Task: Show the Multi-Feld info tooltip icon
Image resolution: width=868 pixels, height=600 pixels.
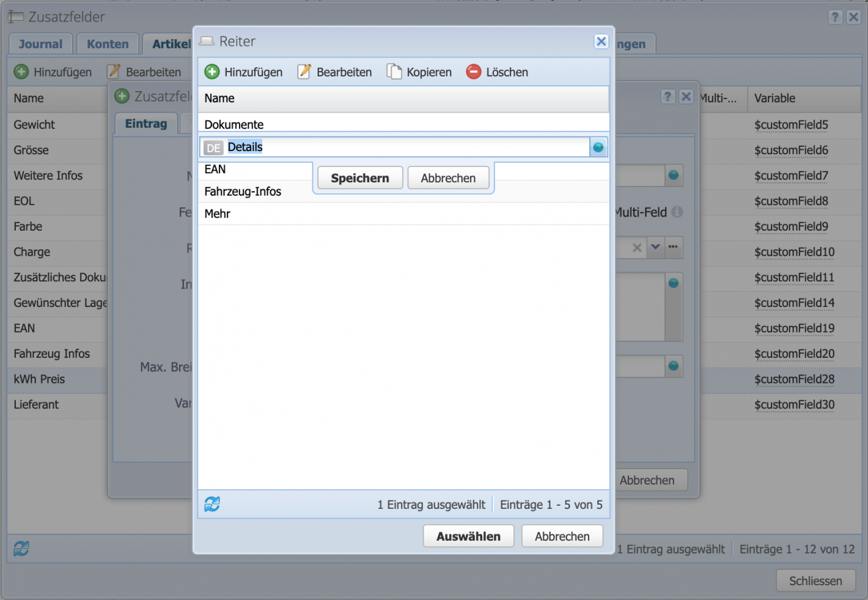Action: tap(677, 212)
